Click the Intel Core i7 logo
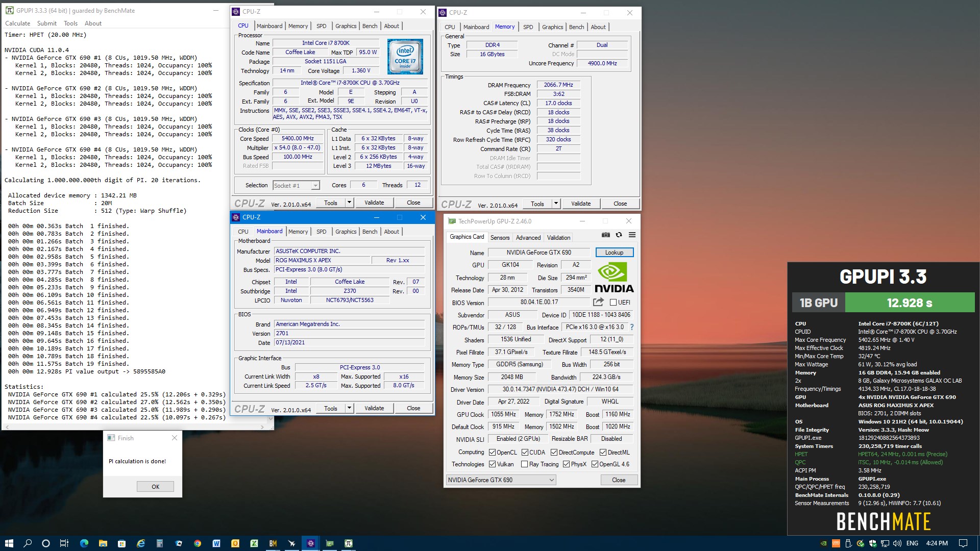 405,57
